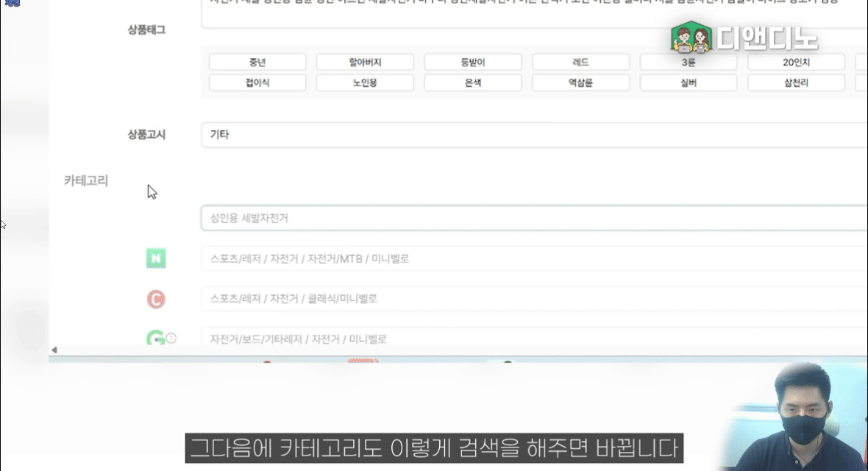Viewport: 868px width, 471px height.
Task: Click the 디앤디노 channel logo
Action: [744, 38]
